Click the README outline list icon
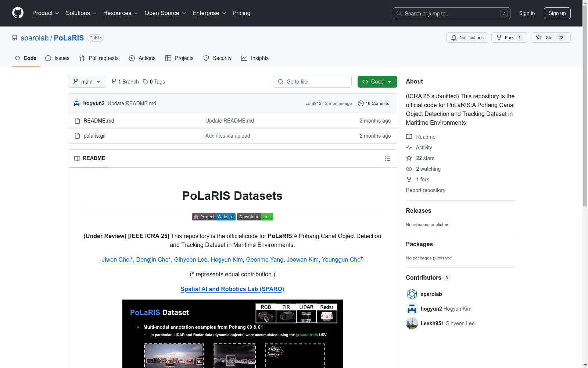The width and height of the screenshot is (588, 368). pyautogui.click(x=387, y=159)
